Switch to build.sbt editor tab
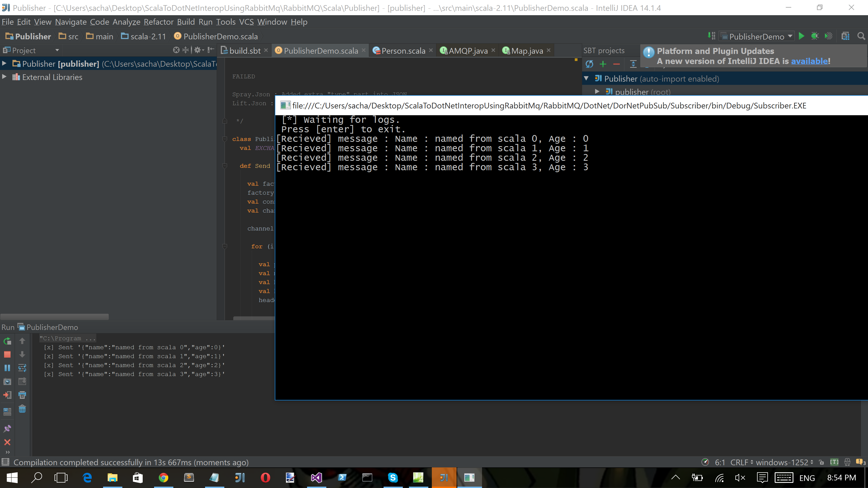Screen dimensions: 868x488 245,50
